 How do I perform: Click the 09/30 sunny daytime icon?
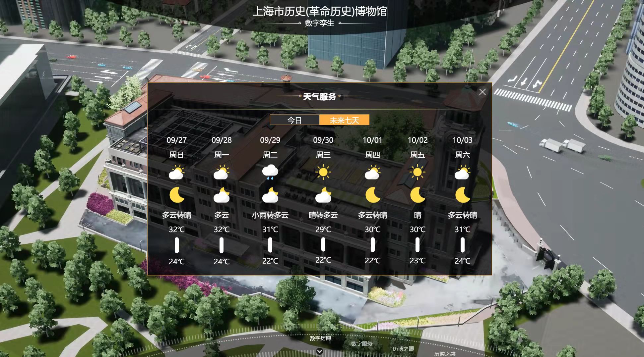point(323,173)
